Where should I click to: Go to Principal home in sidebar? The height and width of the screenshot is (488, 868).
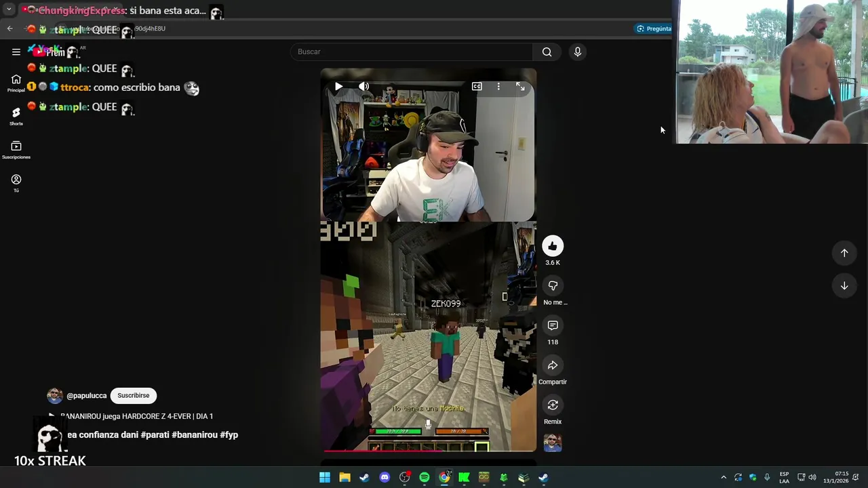(16, 83)
